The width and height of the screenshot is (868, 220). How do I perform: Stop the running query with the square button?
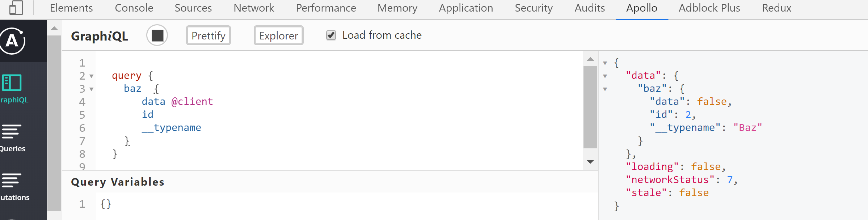coord(157,35)
